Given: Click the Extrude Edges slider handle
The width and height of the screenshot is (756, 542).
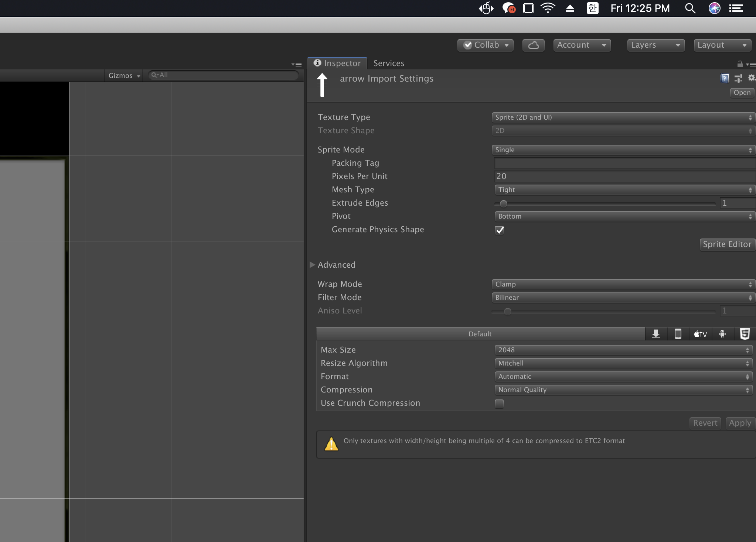Looking at the screenshot, I should pyautogui.click(x=503, y=203).
